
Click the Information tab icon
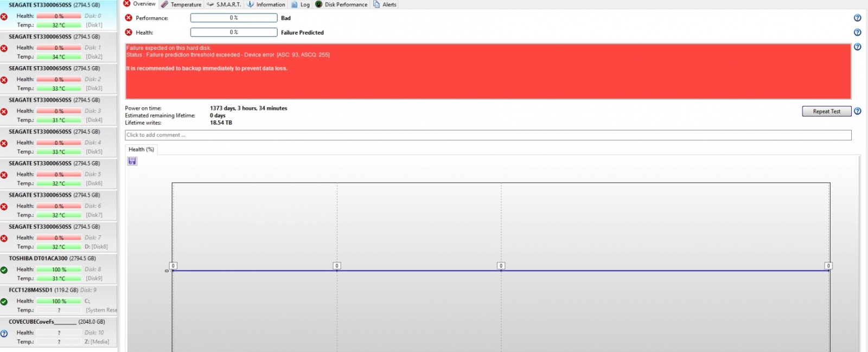250,4
